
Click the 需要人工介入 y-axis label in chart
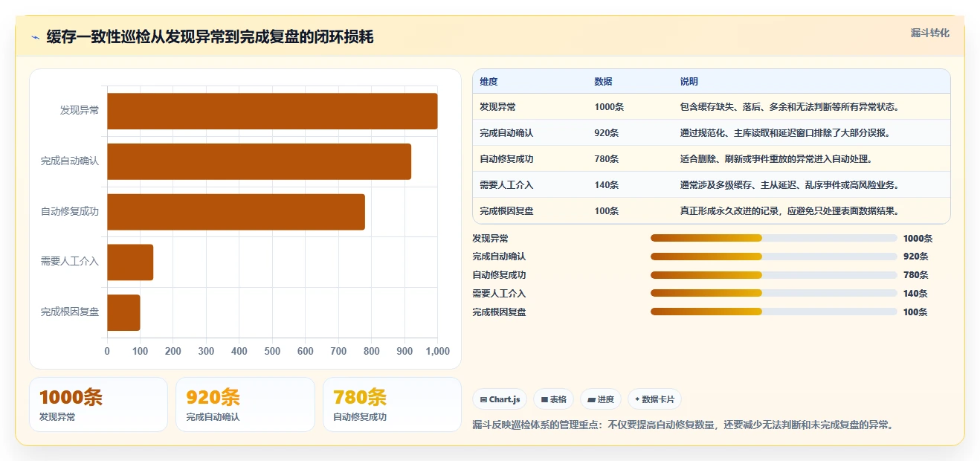pyautogui.click(x=70, y=262)
